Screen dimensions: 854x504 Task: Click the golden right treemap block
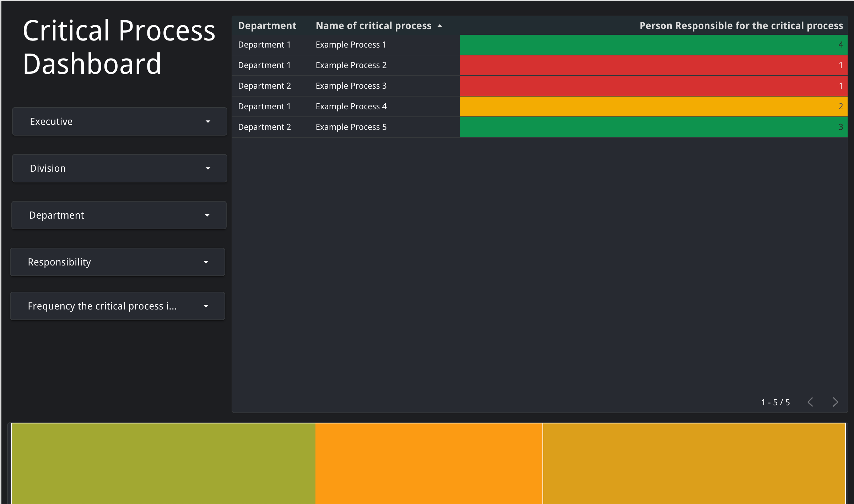pyautogui.click(x=694, y=463)
